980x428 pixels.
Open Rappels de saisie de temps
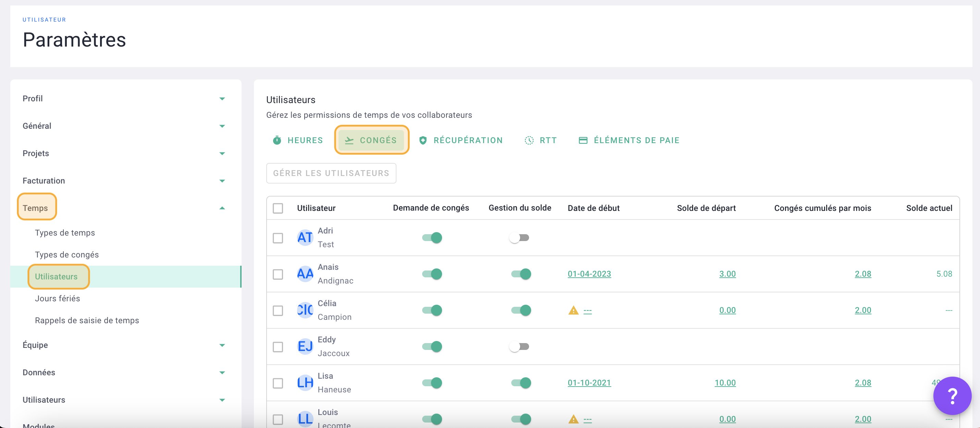pyautogui.click(x=87, y=320)
